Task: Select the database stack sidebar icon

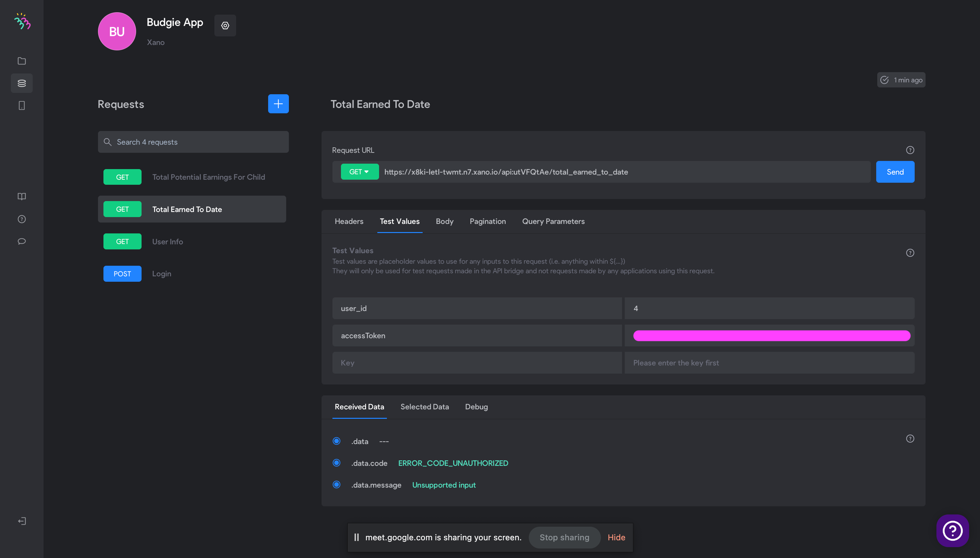Action: point(22,83)
